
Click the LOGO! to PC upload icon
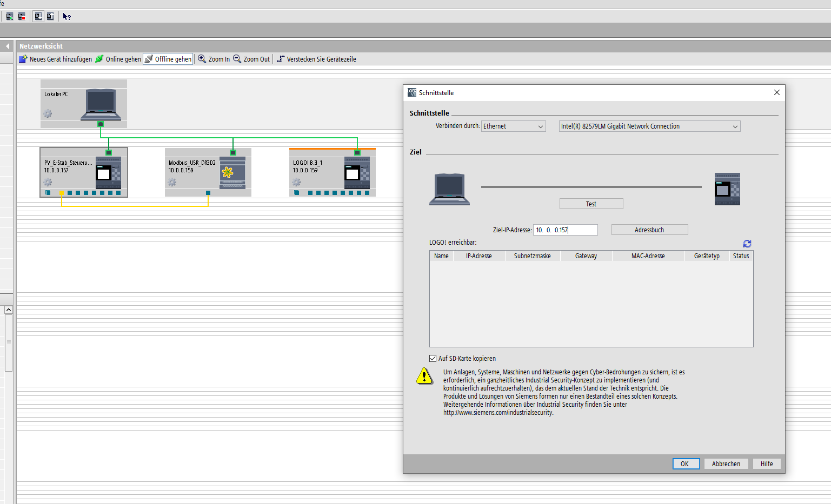50,16
